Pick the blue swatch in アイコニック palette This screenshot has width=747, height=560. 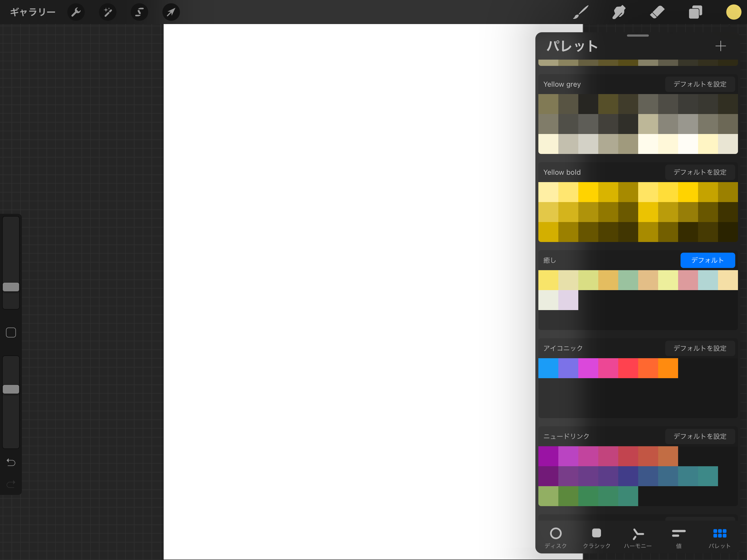coord(548,368)
